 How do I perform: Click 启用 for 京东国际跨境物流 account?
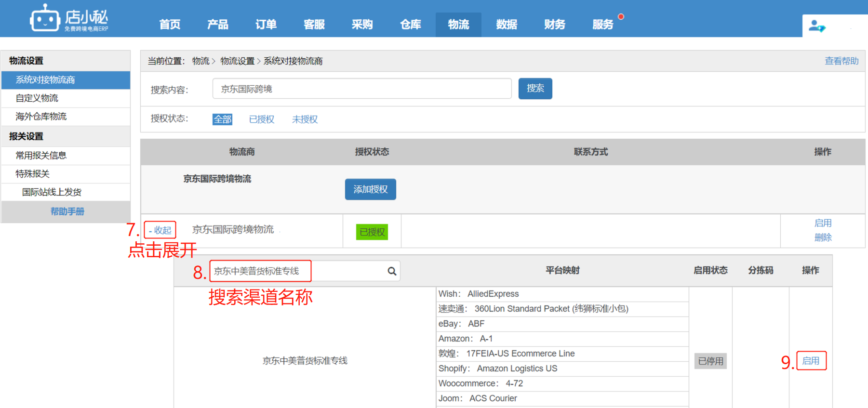823,223
